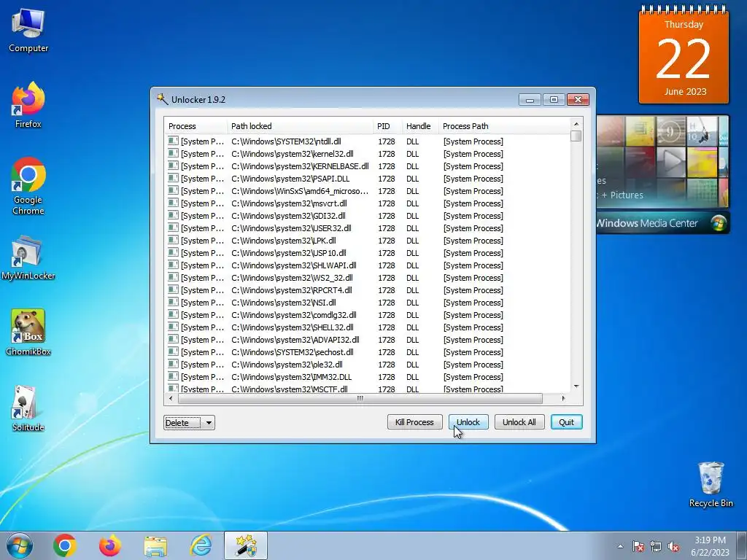Click the Windows Media Center logo icon
Viewport: 747px width, 560px height.
point(719,223)
